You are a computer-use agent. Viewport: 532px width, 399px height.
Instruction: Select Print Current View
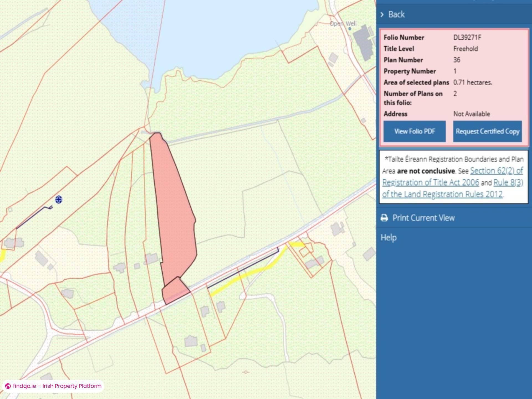click(x=423, y=218)
